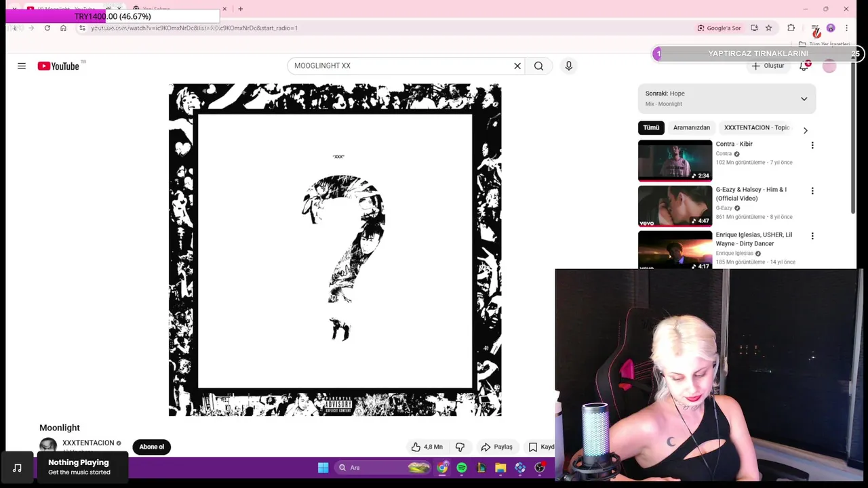Open File Explorer from the Windows taskbar
The image size is (868, 488).
[500, 468]
